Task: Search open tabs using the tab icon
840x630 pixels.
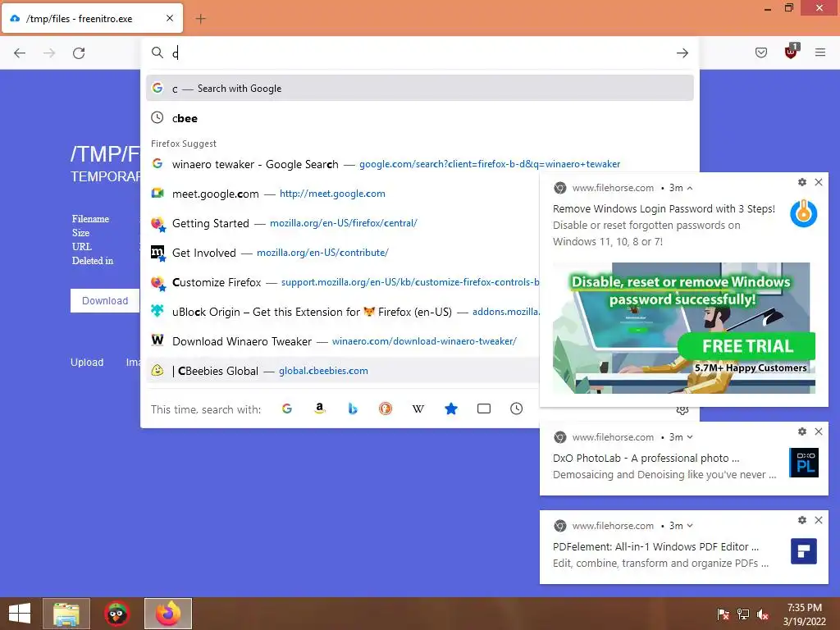Action: (x=484, y=409)
